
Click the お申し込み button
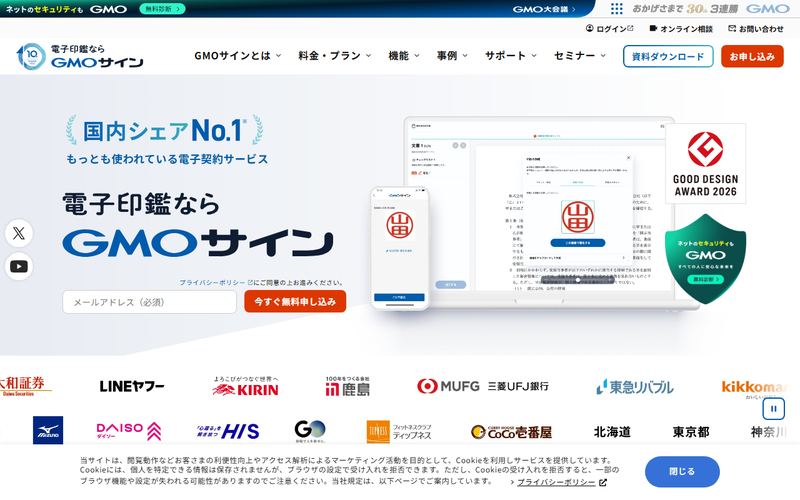coord(752,56)
